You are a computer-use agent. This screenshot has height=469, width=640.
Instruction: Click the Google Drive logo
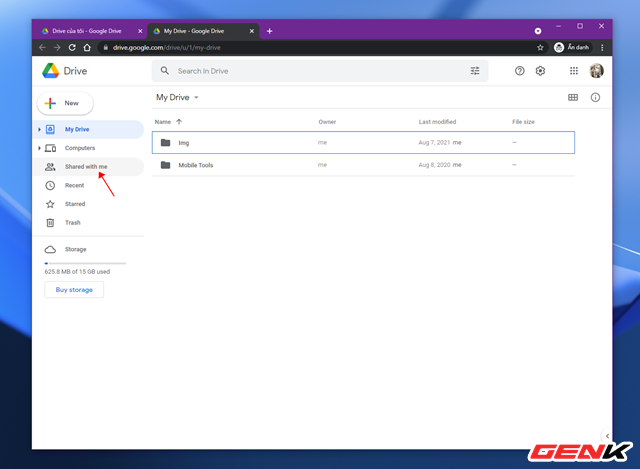(x=51, y=71)
